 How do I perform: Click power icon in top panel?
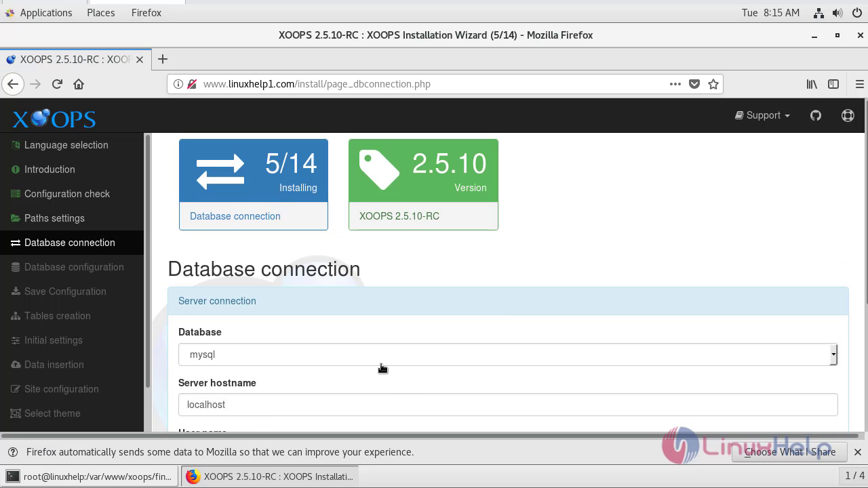tap(856, 13)
